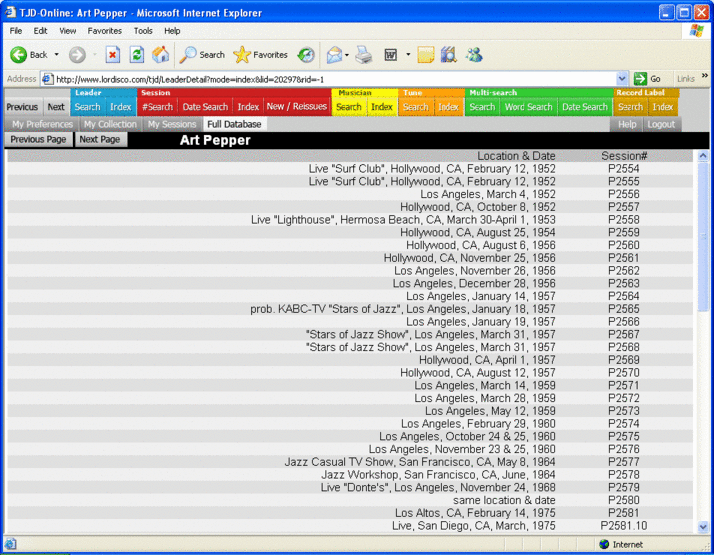Click the Record Label Search button
714x555 pixels.
coord(630,107)
